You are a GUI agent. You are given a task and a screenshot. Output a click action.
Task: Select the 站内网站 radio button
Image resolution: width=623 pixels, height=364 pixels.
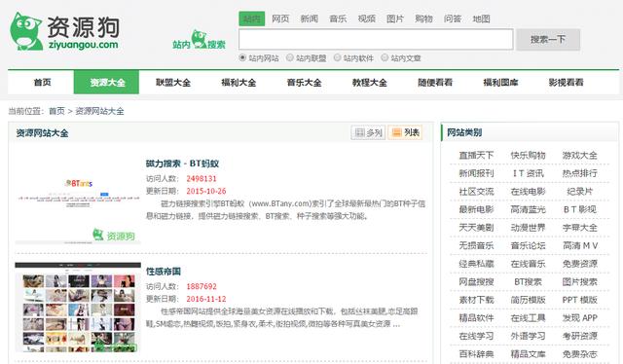(242, 58)
